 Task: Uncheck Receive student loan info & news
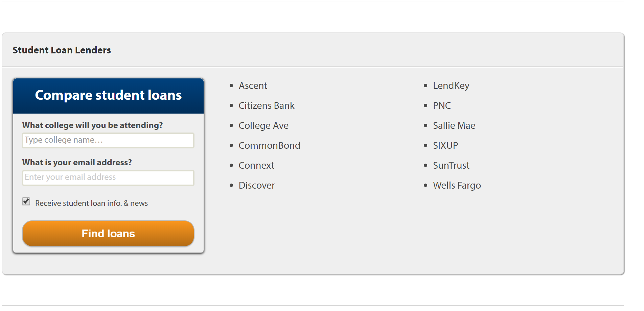tap(26, 201)
